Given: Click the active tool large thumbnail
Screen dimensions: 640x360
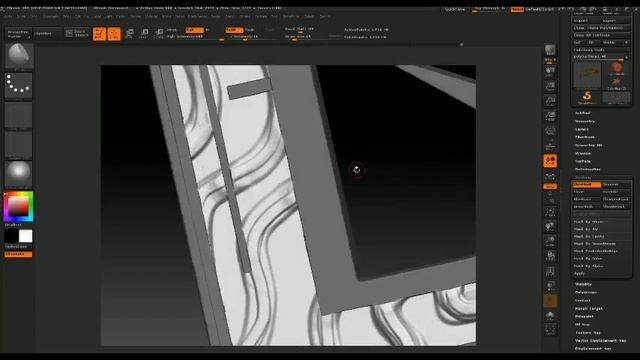Looking at the screenshot, I should click(587, 75).
